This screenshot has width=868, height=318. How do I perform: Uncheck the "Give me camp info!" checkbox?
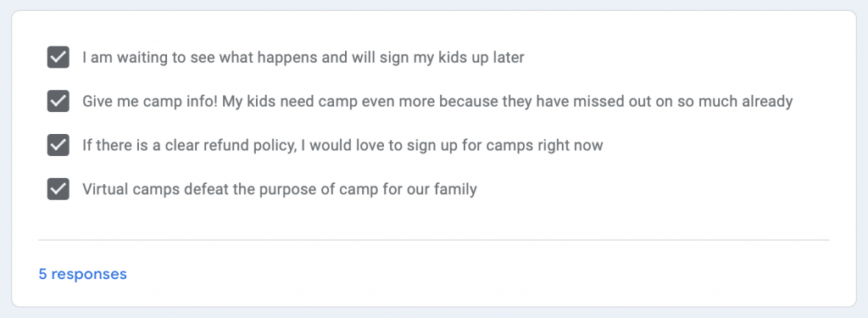point(58,102)
